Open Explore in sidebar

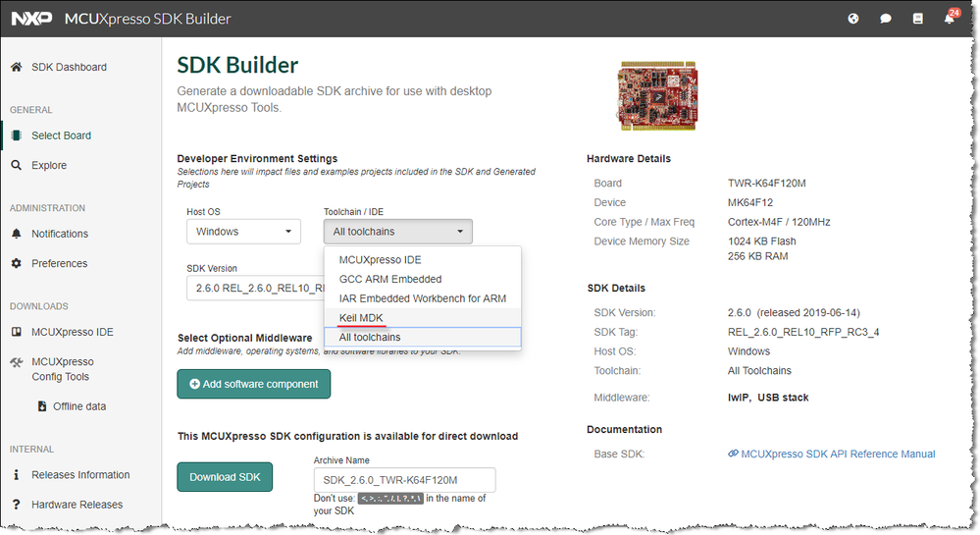(x=49, y=165)
